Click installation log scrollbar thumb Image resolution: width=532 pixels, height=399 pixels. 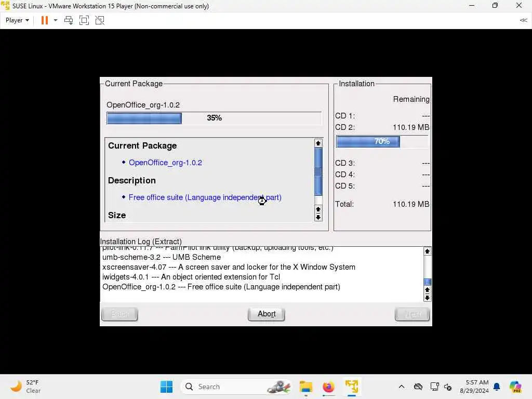click(428, 282)
